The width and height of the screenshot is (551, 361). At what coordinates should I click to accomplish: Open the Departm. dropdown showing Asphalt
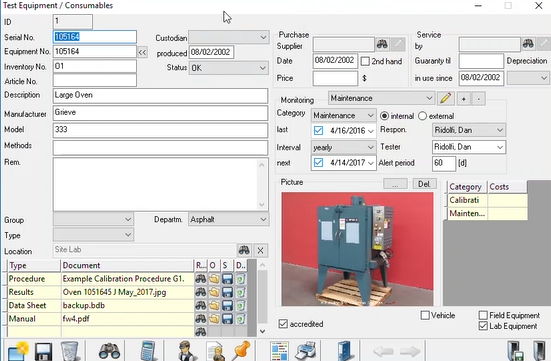click(229, 219)
